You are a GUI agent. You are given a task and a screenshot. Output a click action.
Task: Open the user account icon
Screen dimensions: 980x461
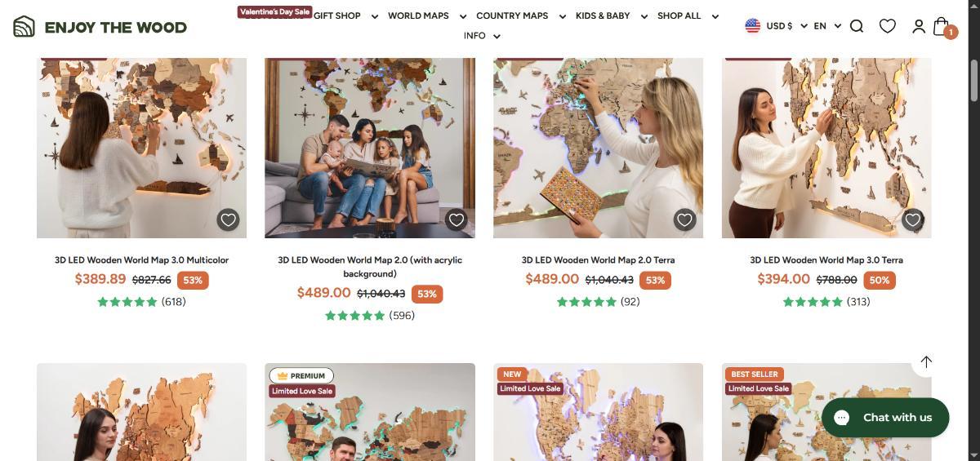click(919, 26)
